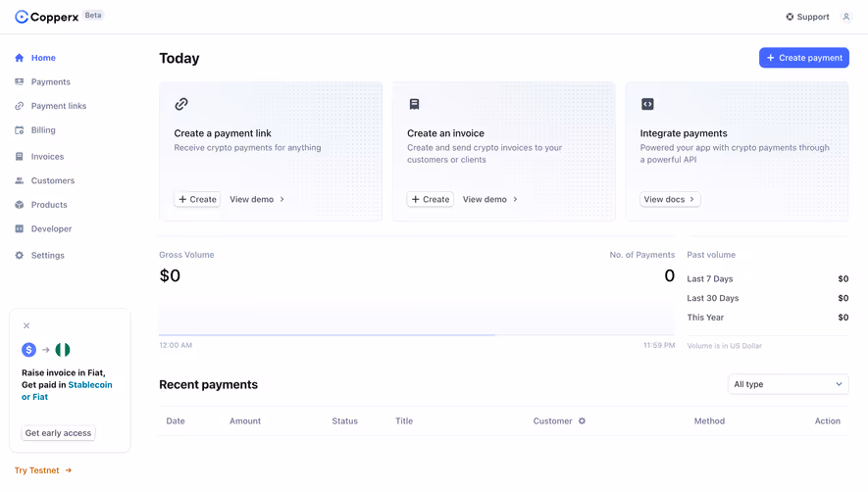Click the Last 7 Days volume row
Viewport: 868px width, 492px height.
(767, 279)
